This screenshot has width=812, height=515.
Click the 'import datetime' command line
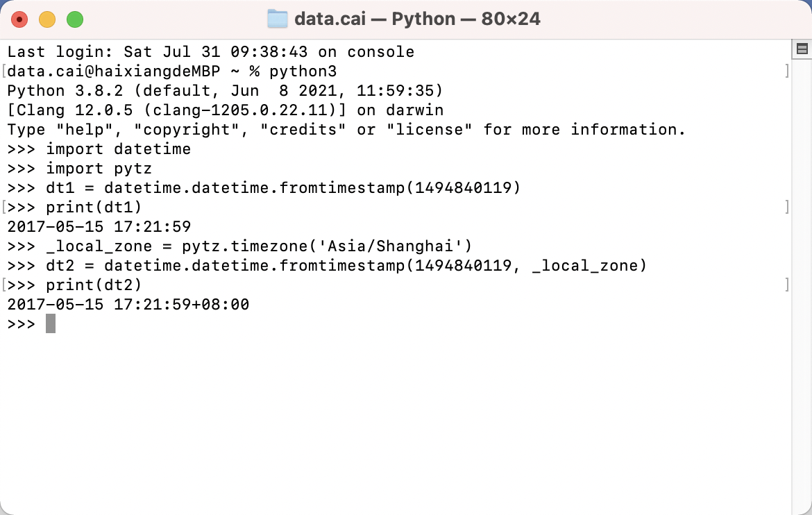pos(118,149)
